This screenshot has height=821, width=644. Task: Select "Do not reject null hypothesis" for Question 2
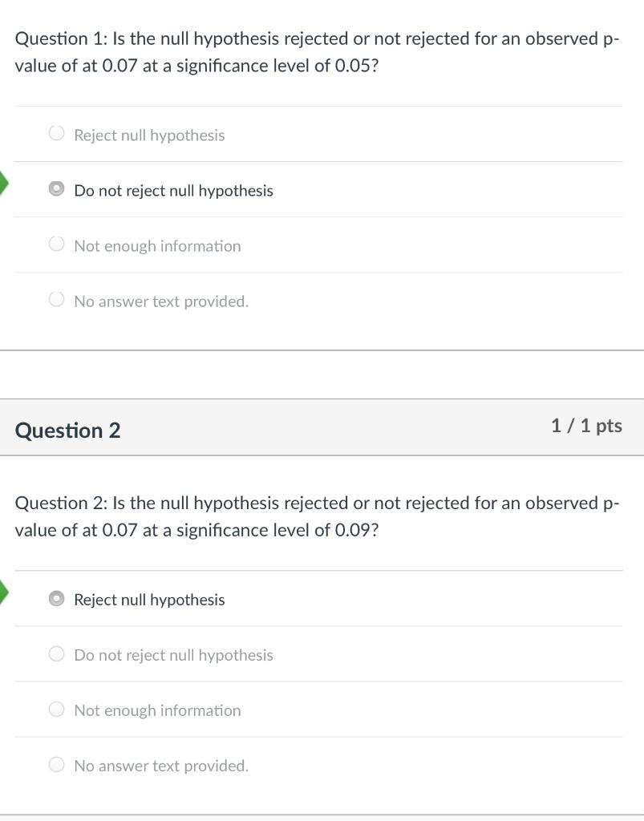173,654
